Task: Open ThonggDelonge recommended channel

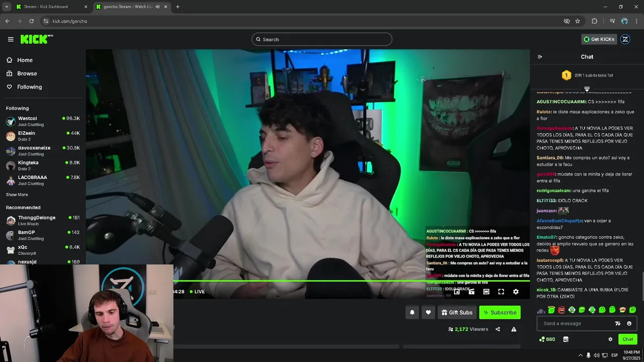Action: click(x=43, y=220)
